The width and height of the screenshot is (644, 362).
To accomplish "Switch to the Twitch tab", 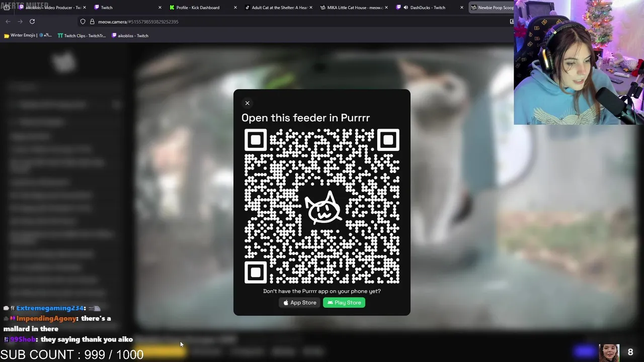I will click(x=127, y=8).
